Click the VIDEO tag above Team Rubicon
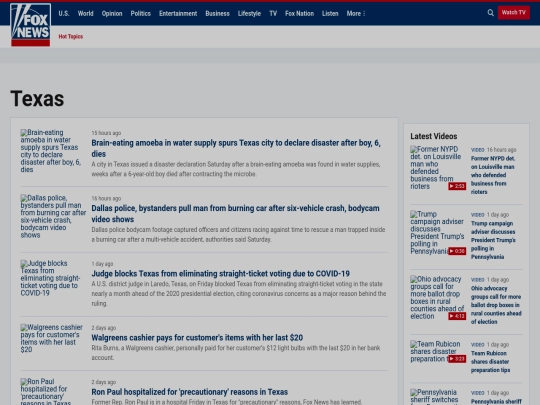Viewport: 540px width, 405px height. pos(477,344)
